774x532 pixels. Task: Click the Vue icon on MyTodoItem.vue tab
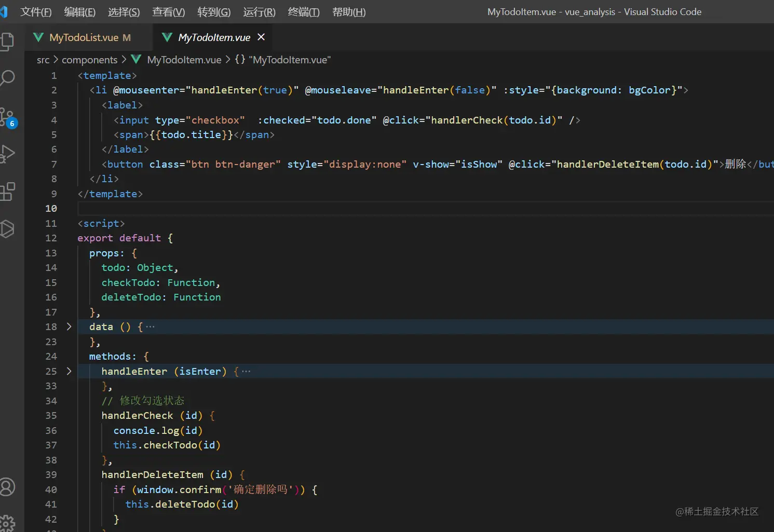click(x=167, y=37)
